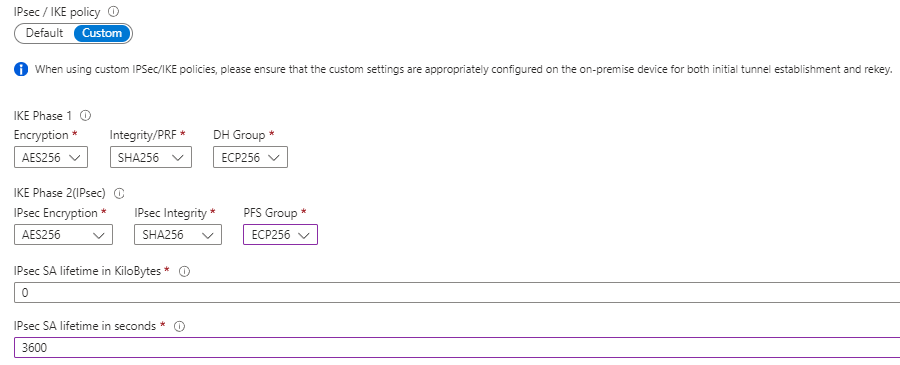Expand IPsec Encryption AES256 dropdown
900x365 pixels.
tap(63, 235)
